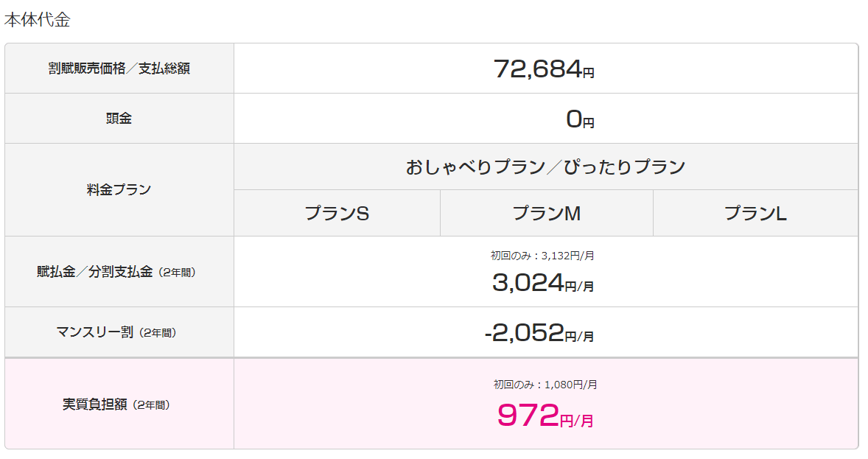
Task: Click the 実質負担額 row label
Action: (x=94, y=404)
